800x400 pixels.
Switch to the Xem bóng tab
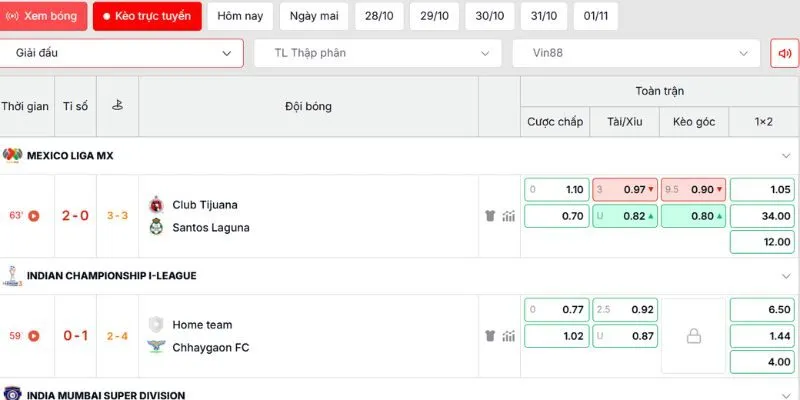click(43, 16)
